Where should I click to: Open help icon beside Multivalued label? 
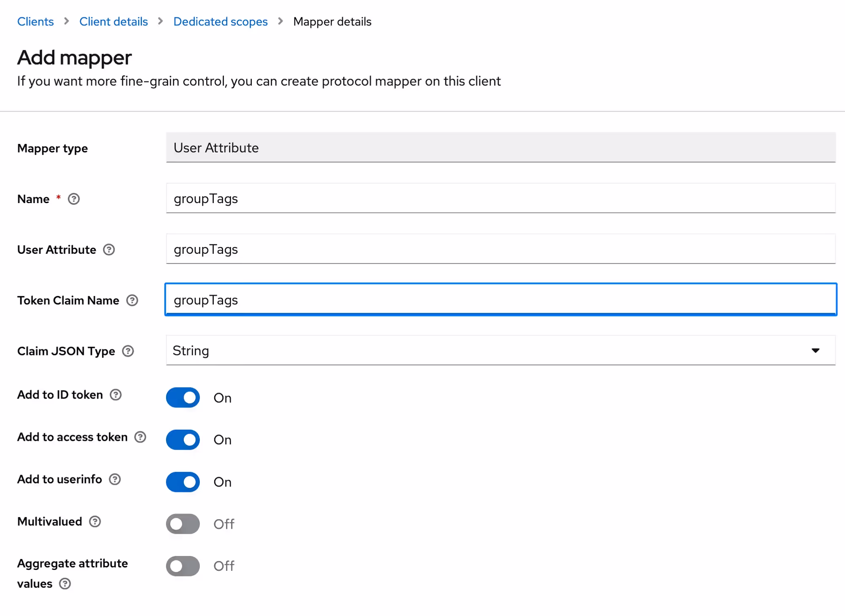click(x=95, y=521)
